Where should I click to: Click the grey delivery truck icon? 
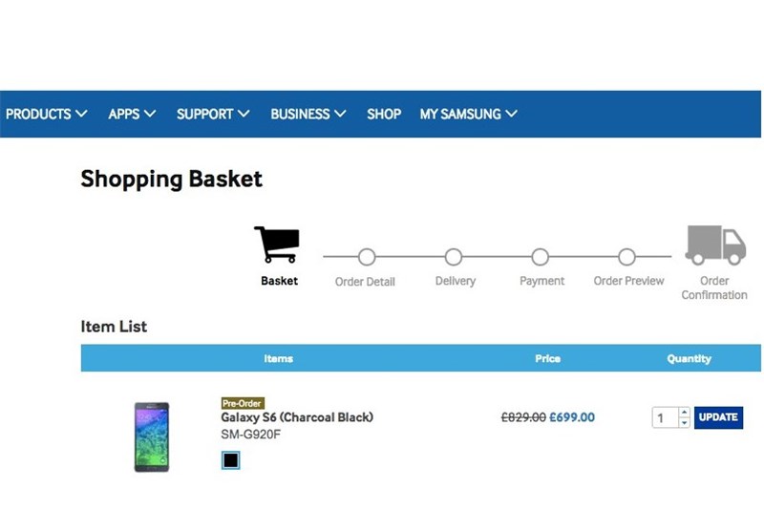click(x=714, y=245)
